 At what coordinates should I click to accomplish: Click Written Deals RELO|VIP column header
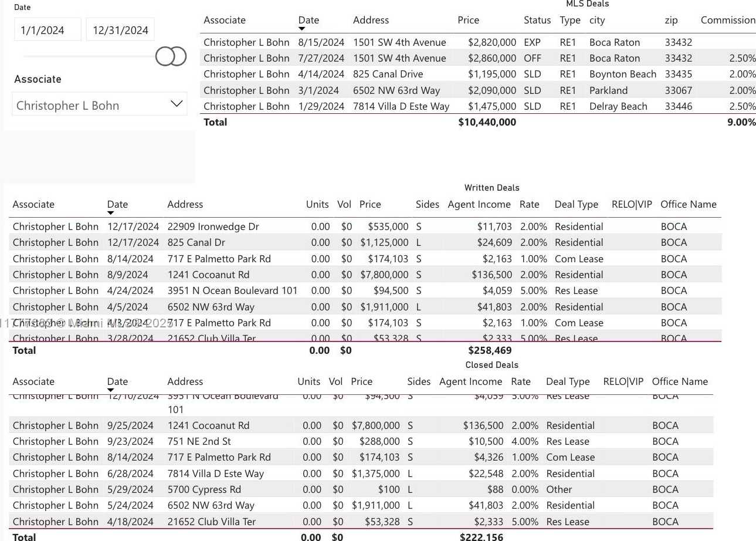click(x=632, y=204)
